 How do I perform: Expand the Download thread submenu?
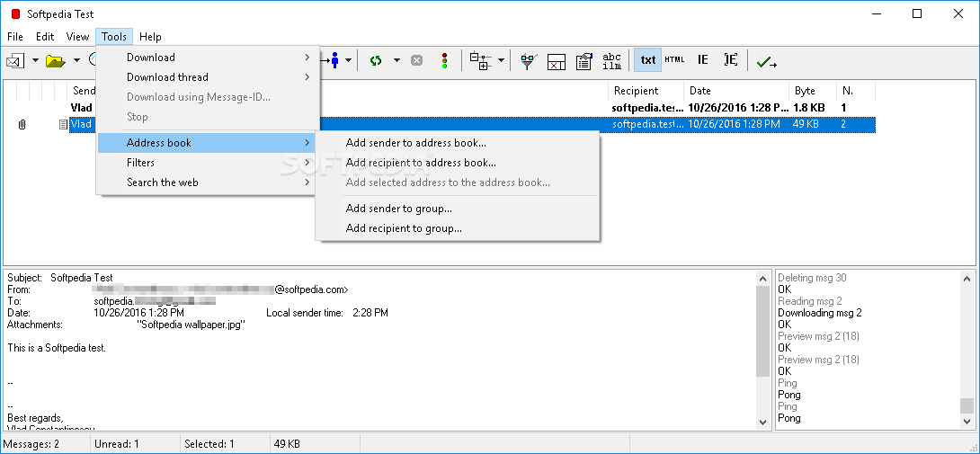click(206, 77)
